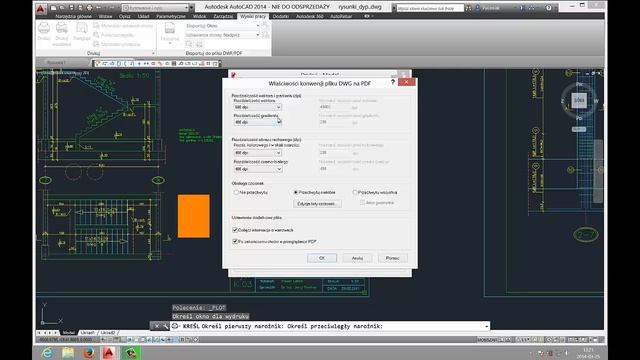Click the search binoculars icon in title bar
This screenshot has height=360, width=640.
click(x=468, y=8)
